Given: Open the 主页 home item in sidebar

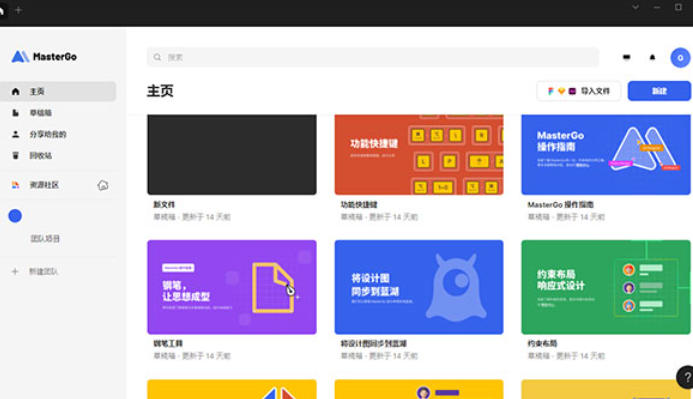Looking at the screenshot, I should click(x=58, y=91).
